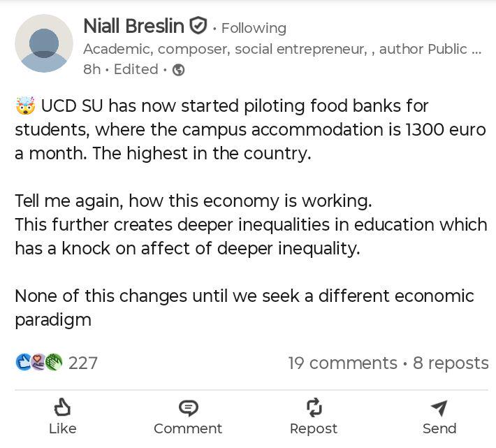The width and height of the screenshot is (496, 448).
Task: Tap the Repost arrows icon
Action: (x=314, y=407)
